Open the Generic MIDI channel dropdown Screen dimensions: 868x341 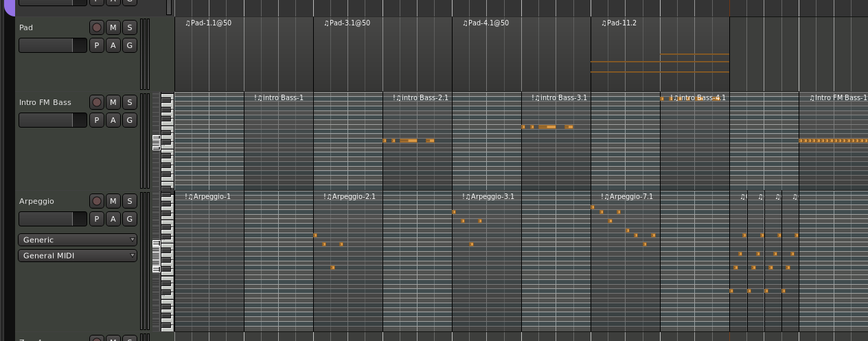(x=78, y=239)
